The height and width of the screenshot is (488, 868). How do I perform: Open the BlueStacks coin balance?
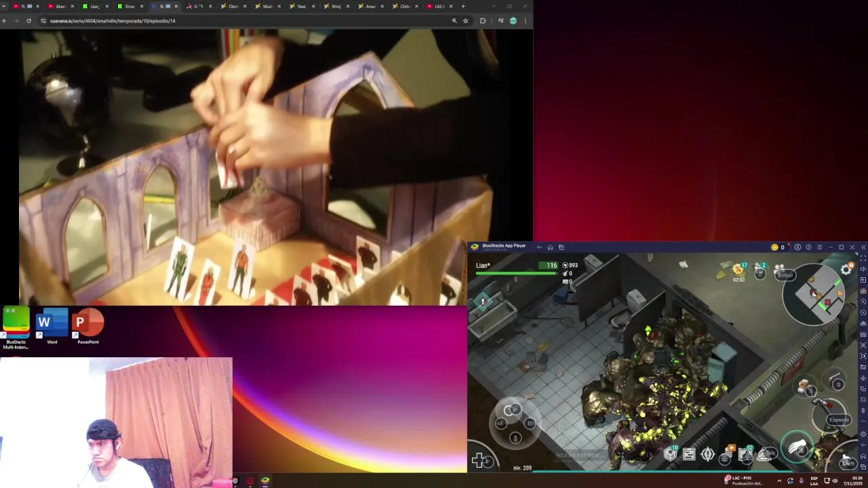point(778,247)
